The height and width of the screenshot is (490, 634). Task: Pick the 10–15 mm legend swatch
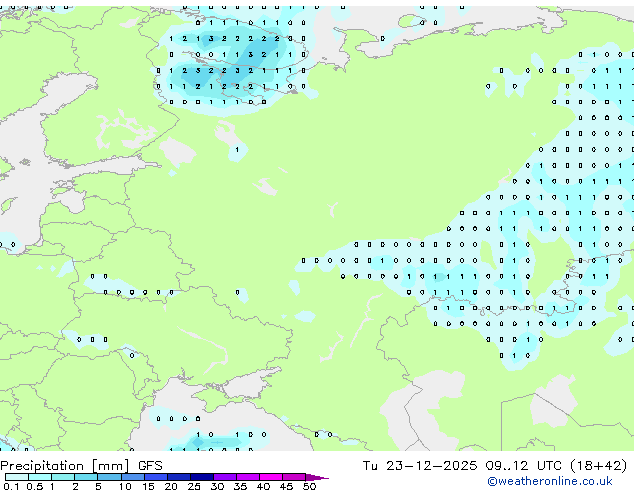132,477
